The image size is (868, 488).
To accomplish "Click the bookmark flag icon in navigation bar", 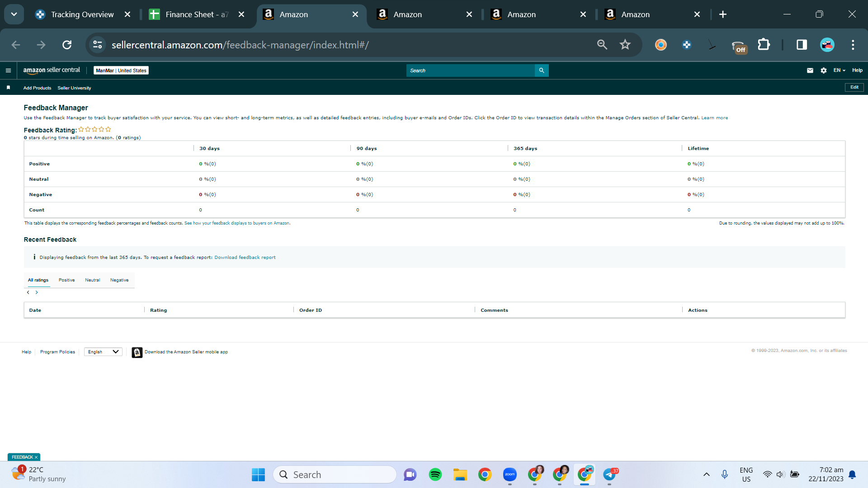I will pyautogui.click(x=8, y=88).
